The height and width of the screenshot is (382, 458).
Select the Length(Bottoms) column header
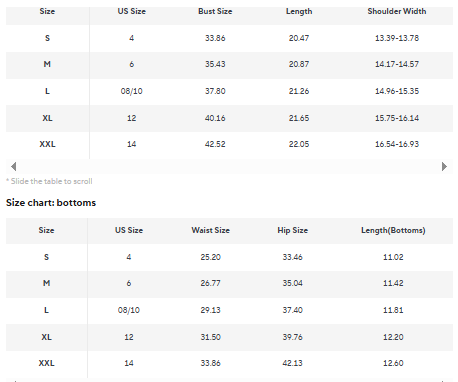[393, 230]
